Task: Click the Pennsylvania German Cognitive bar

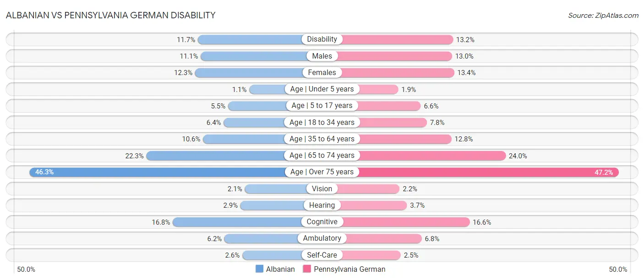Action: click(405, 222)
